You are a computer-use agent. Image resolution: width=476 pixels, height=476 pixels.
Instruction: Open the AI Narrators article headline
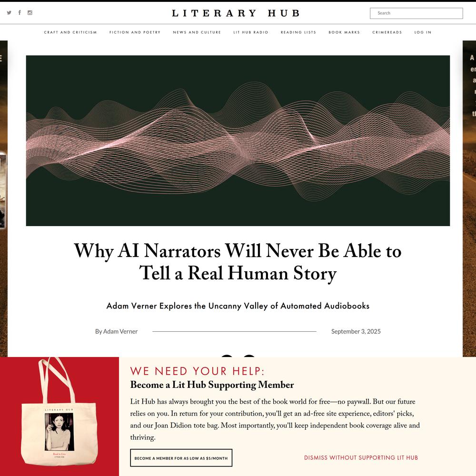(238, 262)
